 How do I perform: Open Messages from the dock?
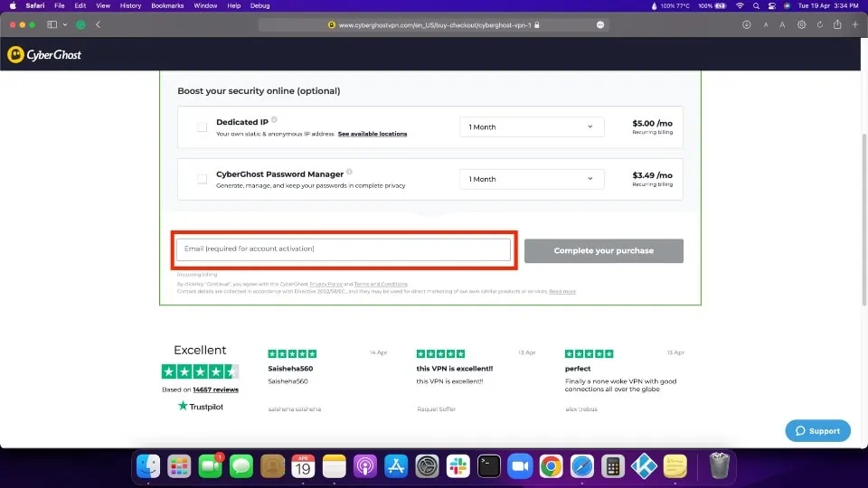point(241,466)
